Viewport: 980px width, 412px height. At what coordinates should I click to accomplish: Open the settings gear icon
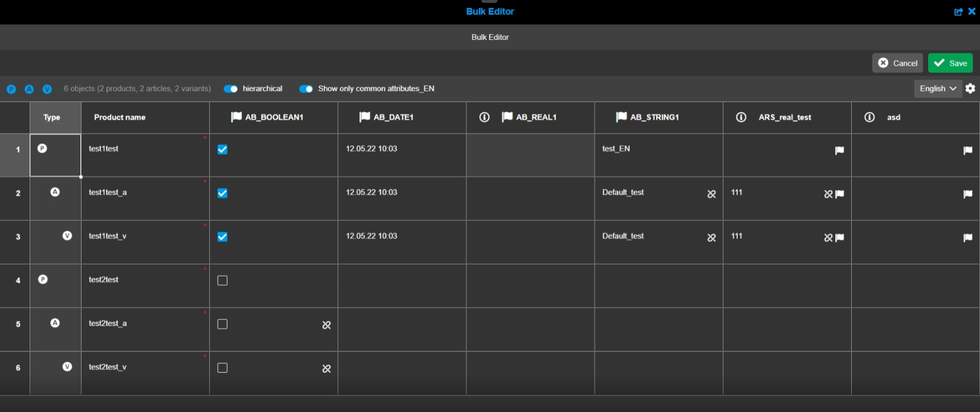coord(970,88)
